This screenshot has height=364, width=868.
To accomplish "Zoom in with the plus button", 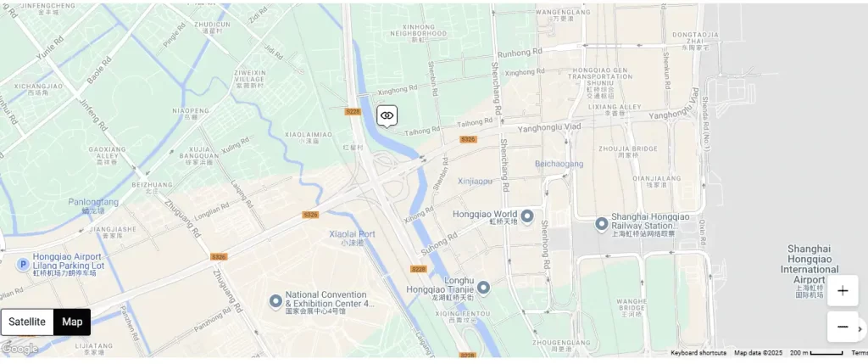I will 843,290.
